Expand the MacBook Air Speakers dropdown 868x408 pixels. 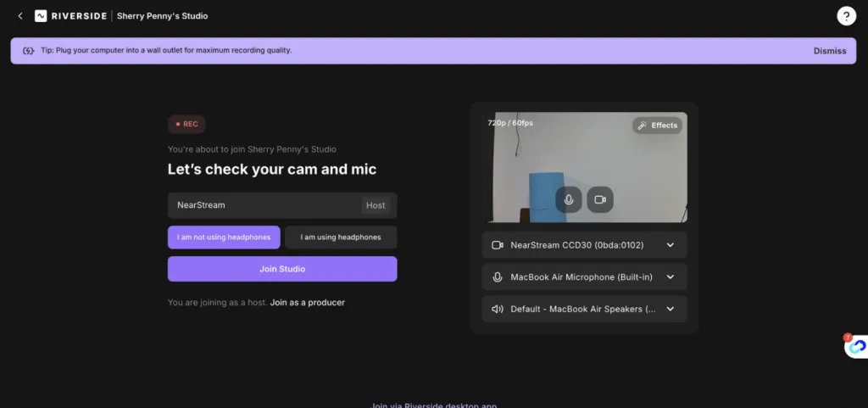pos(584,309)
